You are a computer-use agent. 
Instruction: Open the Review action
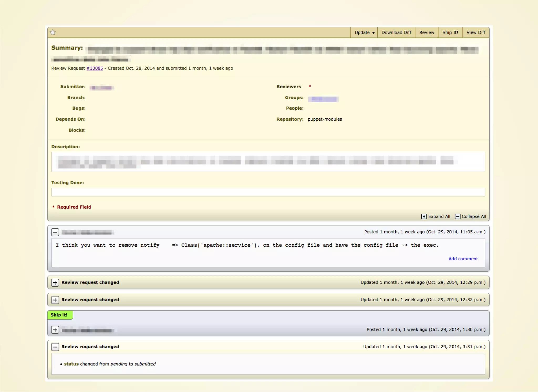427,32
